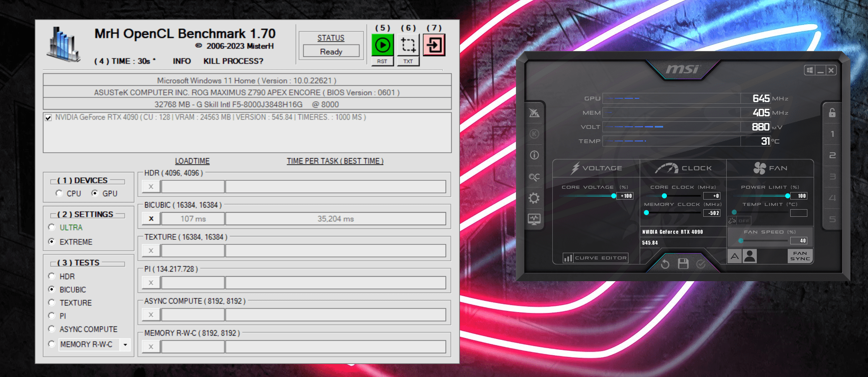Adjust the FAN SPEED slider handle

[x=741, y=241]
